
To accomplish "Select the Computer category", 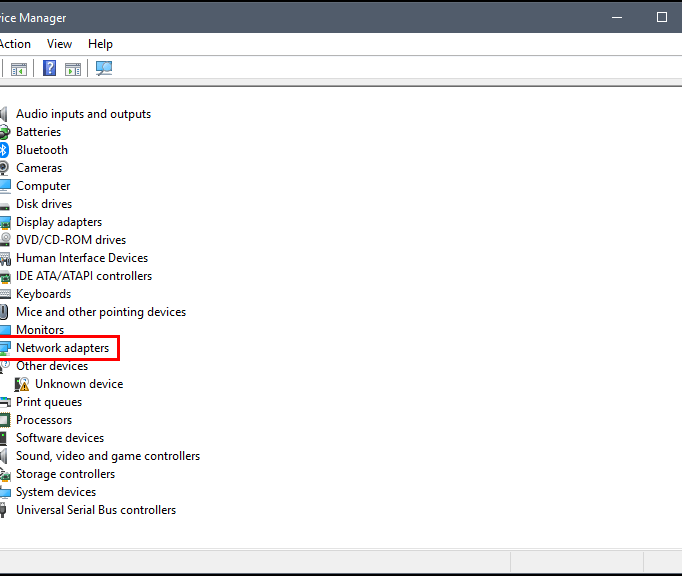I will click(43, 186).
